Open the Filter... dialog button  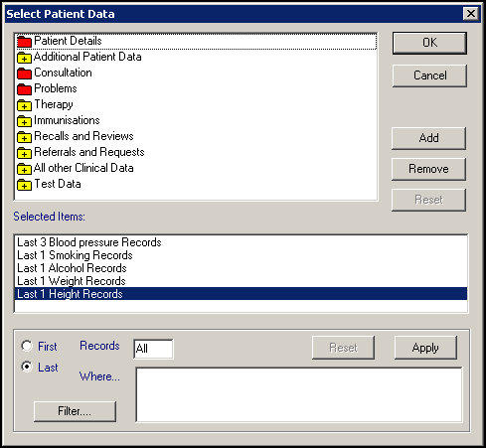coord(75,411)
